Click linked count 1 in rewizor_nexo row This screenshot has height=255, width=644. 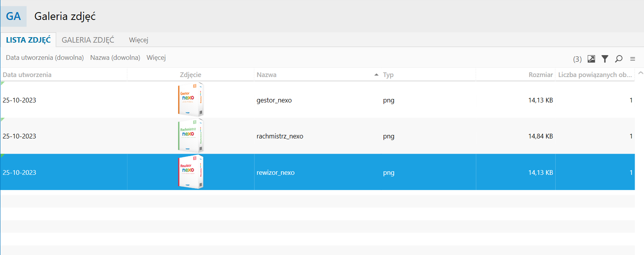point(631,172)
